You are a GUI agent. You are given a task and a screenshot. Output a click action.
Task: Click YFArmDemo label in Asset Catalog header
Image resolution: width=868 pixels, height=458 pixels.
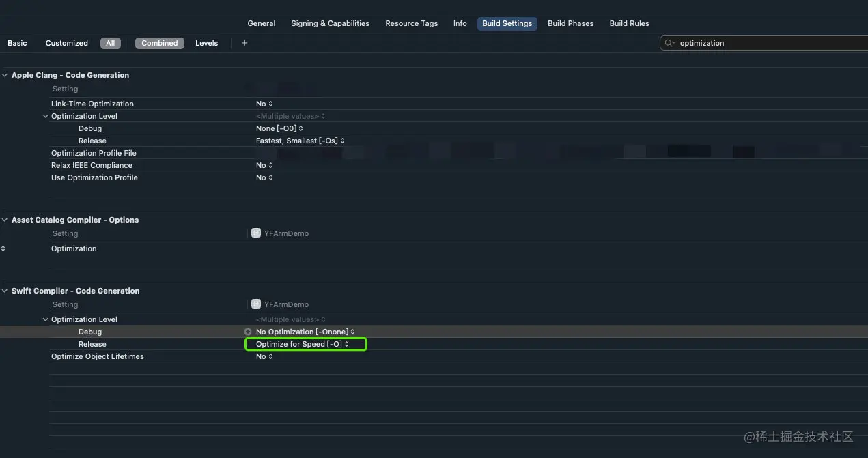(286, 233)
